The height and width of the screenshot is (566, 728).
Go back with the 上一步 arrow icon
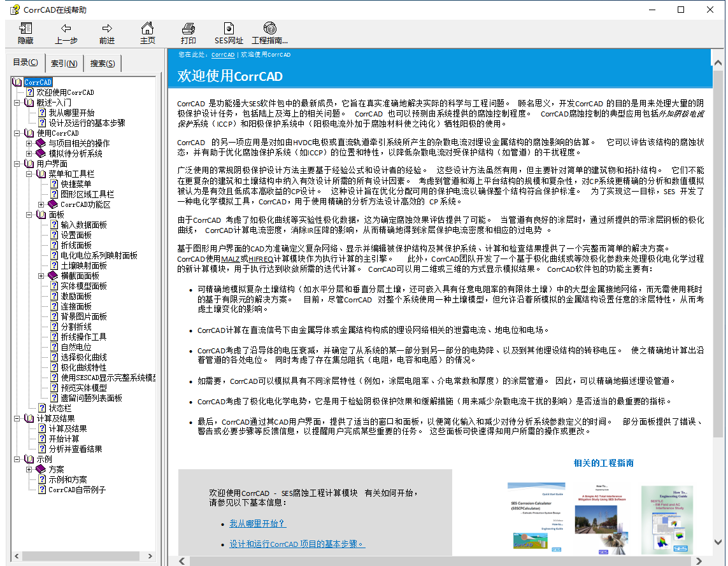[x=66, y=28]
